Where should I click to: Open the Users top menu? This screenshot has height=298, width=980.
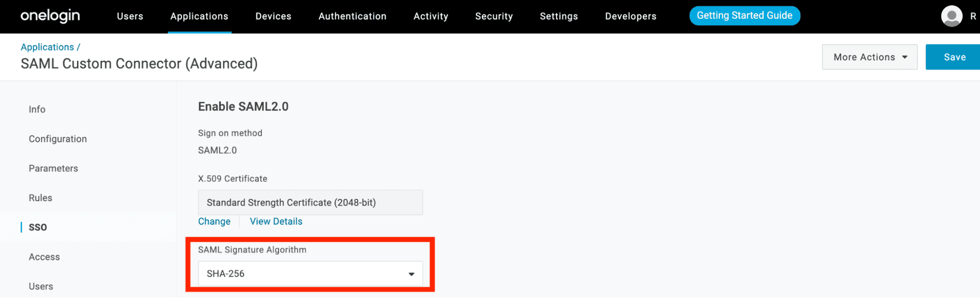pos(130,16)
